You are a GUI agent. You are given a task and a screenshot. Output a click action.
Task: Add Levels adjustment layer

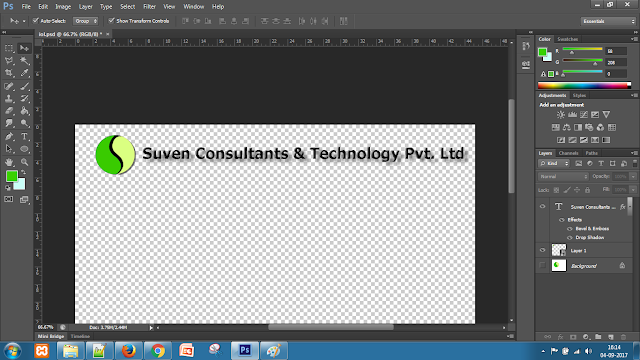tap(573, 115)
